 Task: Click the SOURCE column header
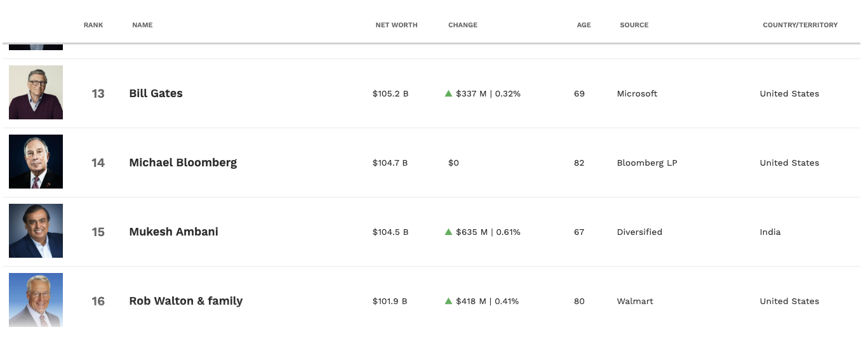tap(634, 25)
